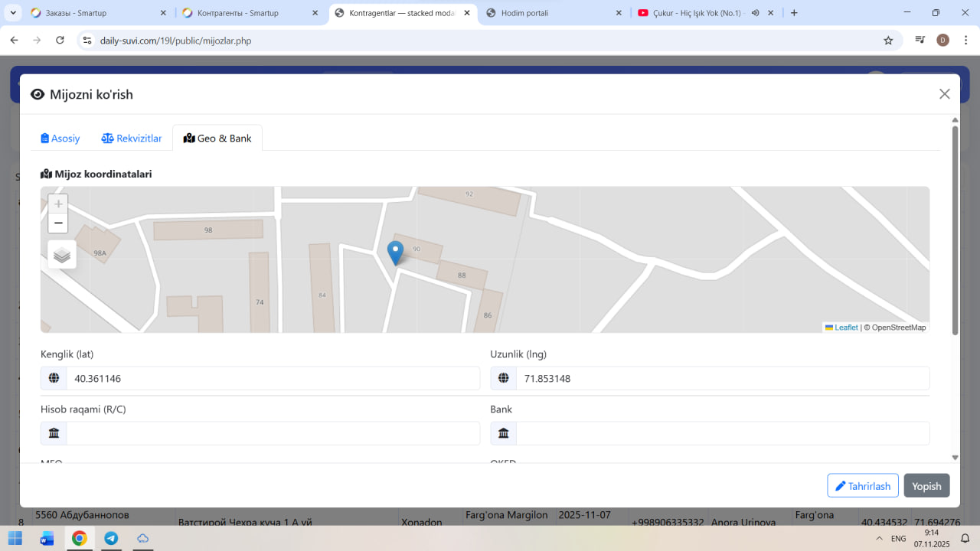
Task: Click the Uzunlik (lng) input field
Action: point(721,379)
